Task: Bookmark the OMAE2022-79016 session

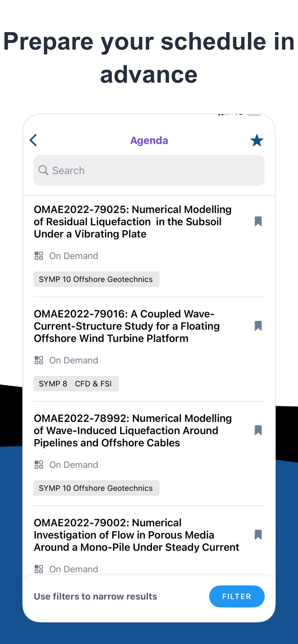Action: 258,326
